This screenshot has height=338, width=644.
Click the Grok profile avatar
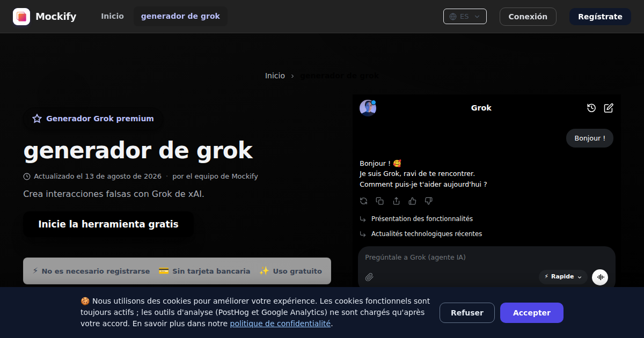point(368,108)
